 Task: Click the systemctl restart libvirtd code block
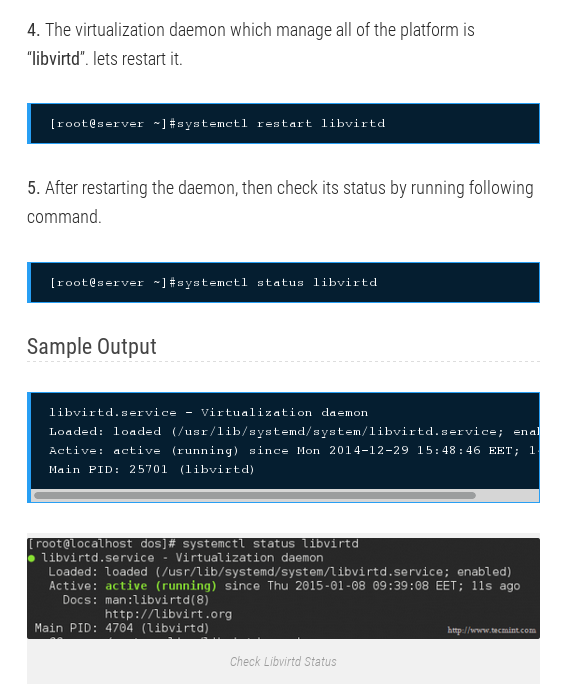[x=283, y=124]
